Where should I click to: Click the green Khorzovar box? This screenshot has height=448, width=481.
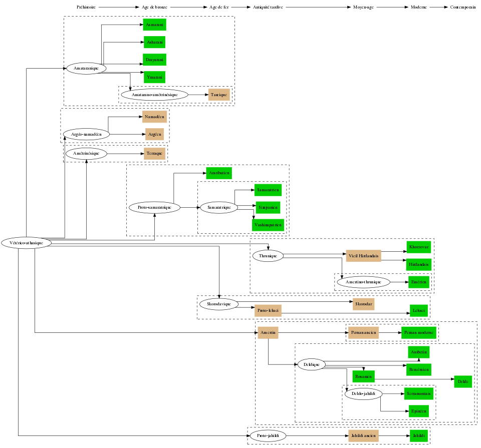coord(418,247)
